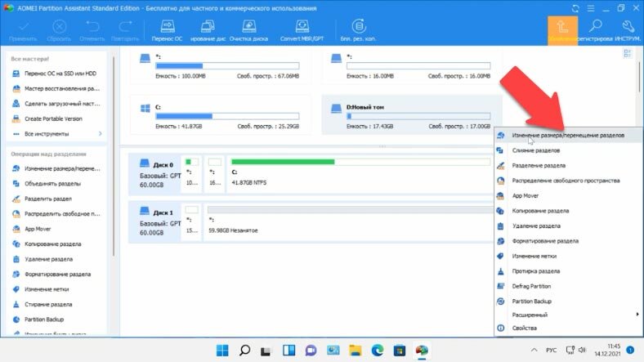
Task: Open the registration key icon in toolbar
Action: pyautogui.click(x=595, y=30)
